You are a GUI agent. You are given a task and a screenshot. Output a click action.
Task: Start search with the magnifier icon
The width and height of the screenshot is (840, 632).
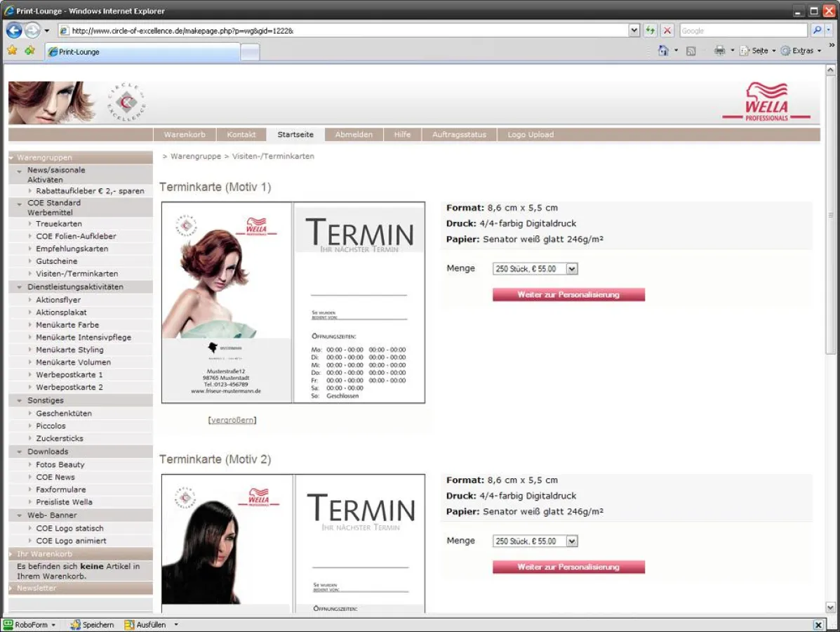click(x=817, y=30)
